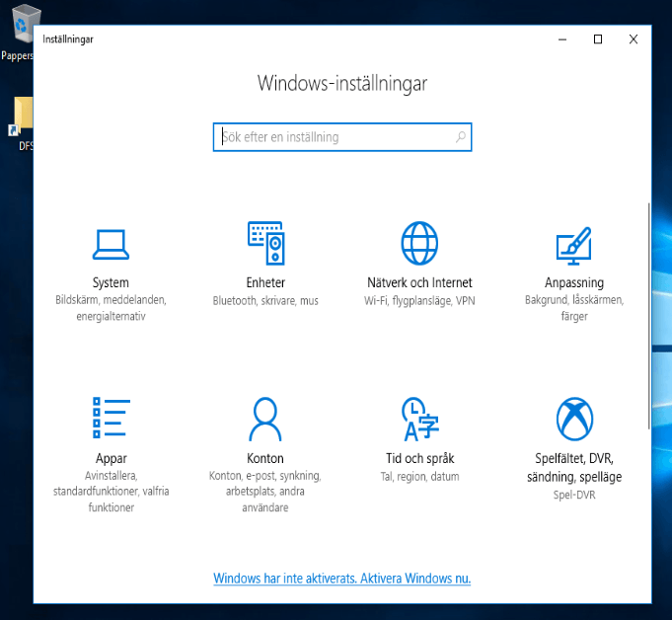
Task: Close the Inställningar window
Action: [x=634, y=39]
